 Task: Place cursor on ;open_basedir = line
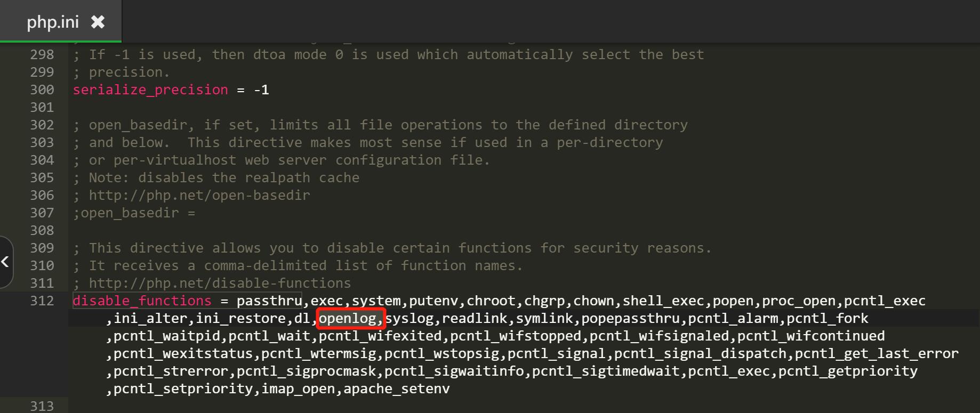click(134, 213)
